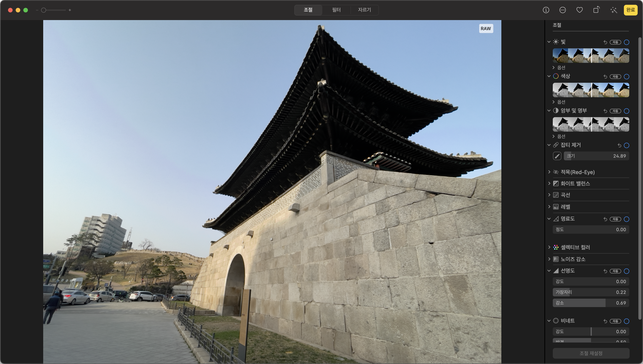Click 자동 button for 색상 adjustment
Screen dimensions: 643x364
(615, 76)
